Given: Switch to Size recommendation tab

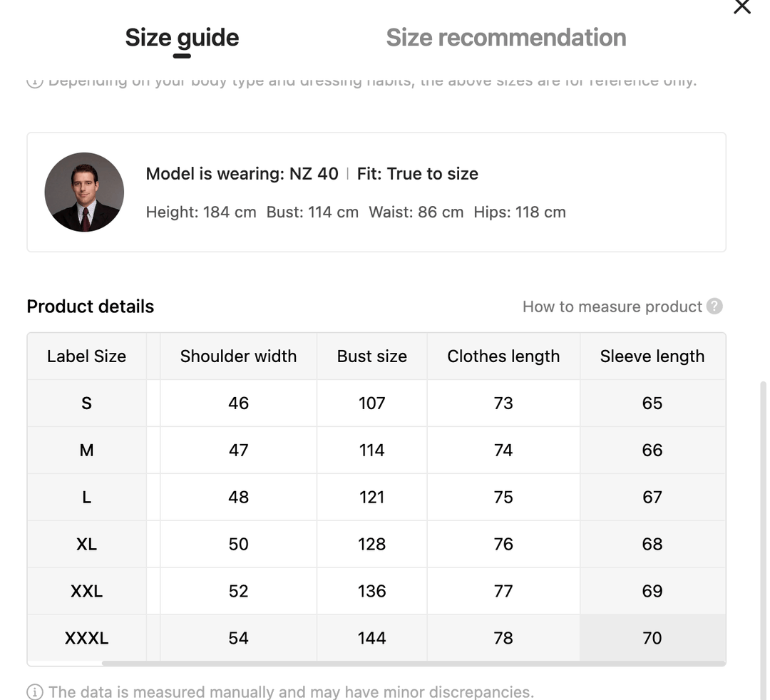Looking at the screenshot, I should point(505,38).
